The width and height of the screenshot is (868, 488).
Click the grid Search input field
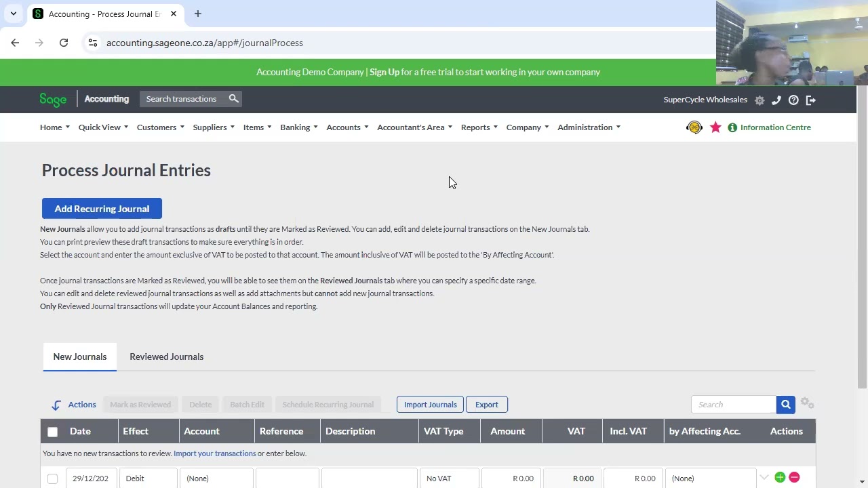(734, 405)
